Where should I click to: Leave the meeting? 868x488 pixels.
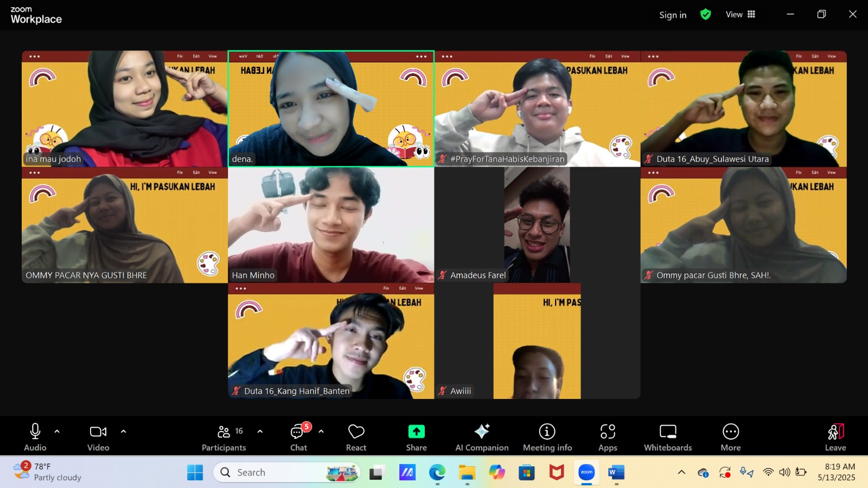[835, 436]
